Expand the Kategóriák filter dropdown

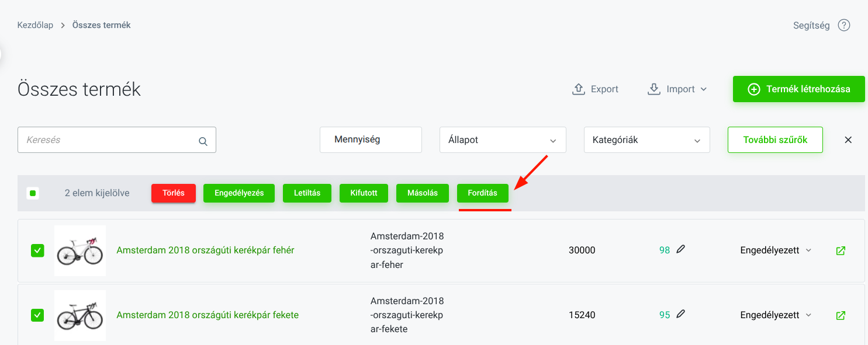pos(646,140)
